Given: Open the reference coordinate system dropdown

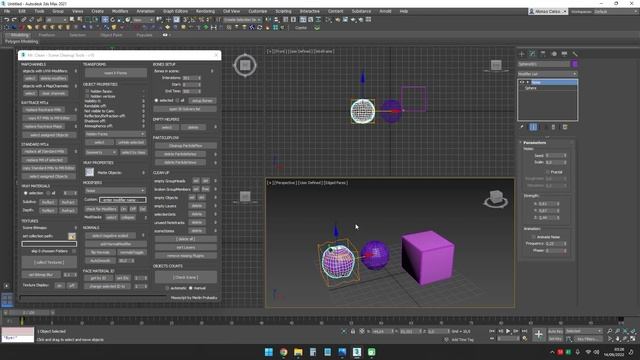Looking at the screenshot, I should tap(142, 20).
